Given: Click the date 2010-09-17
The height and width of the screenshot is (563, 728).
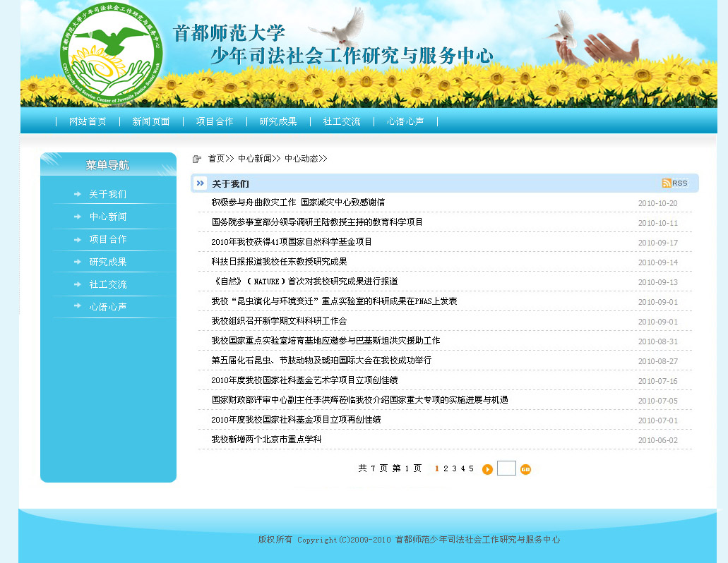Looking at the screenshot, I should pyautogui.click(x=658, y=243).
